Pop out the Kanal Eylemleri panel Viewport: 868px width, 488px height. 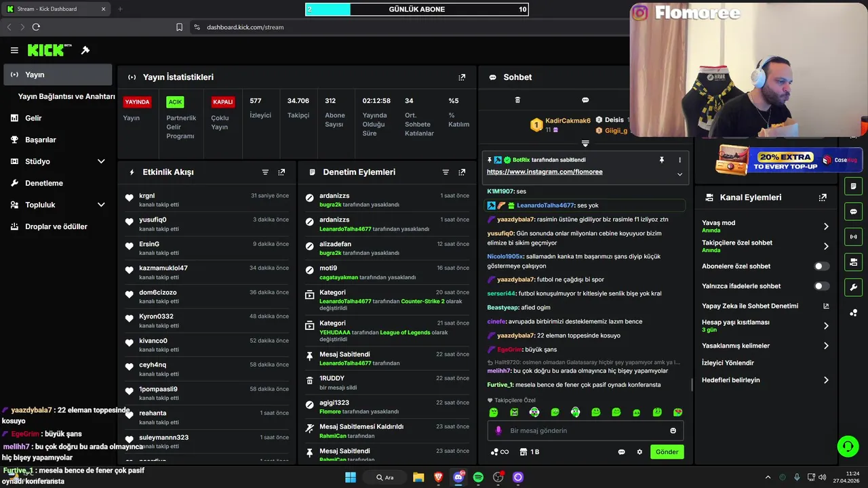pos(823,197)
